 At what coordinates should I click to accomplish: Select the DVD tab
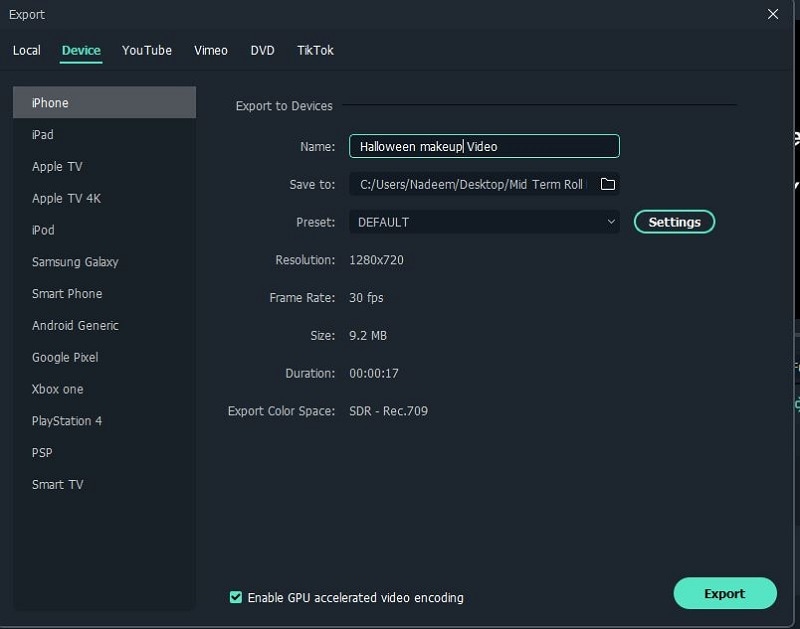(x=263, y=50)
